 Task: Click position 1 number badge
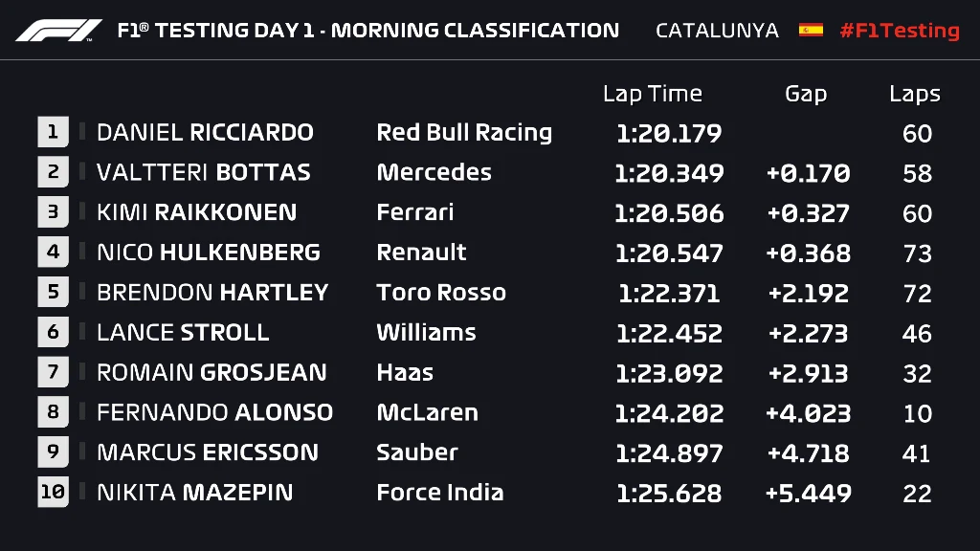53,132
